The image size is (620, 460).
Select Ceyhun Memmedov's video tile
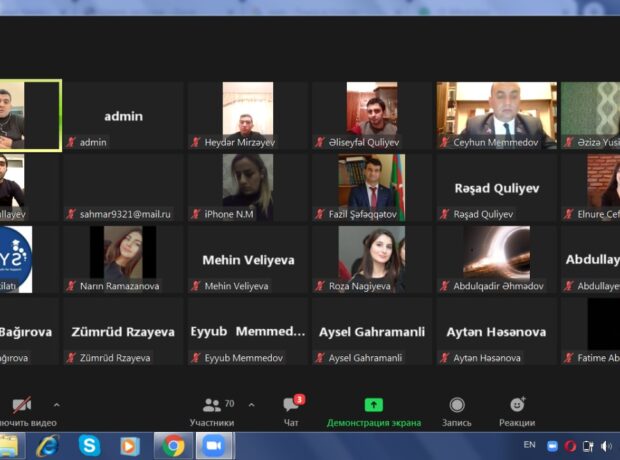pos(496,115)
